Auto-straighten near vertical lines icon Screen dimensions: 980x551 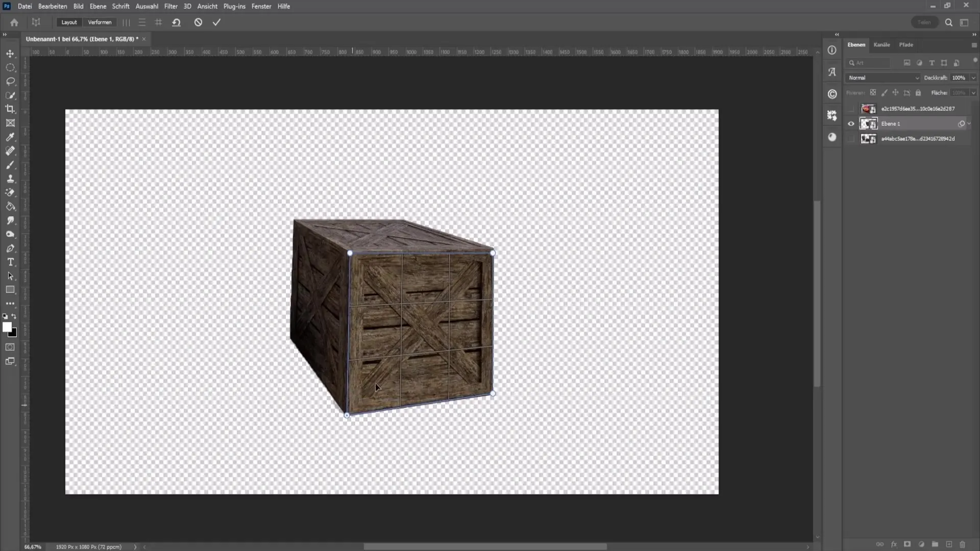(x=126, y=22)
